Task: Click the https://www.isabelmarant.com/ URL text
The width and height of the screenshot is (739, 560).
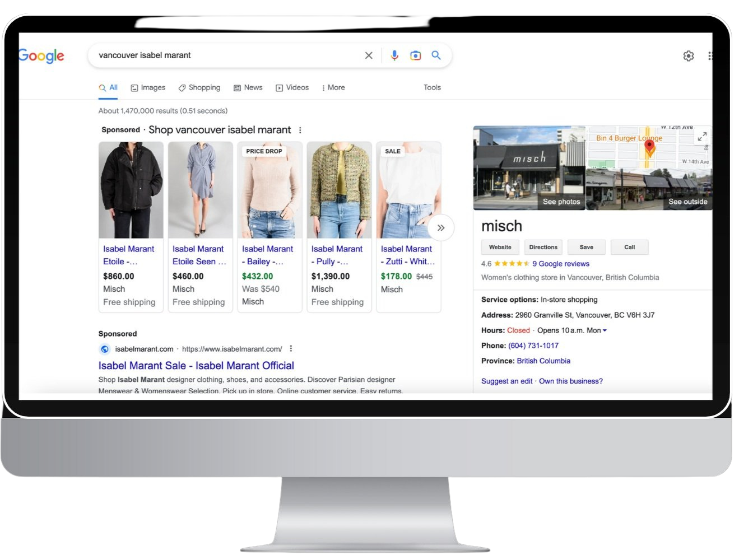Action: pyautogui.click(x=232, y=349)
